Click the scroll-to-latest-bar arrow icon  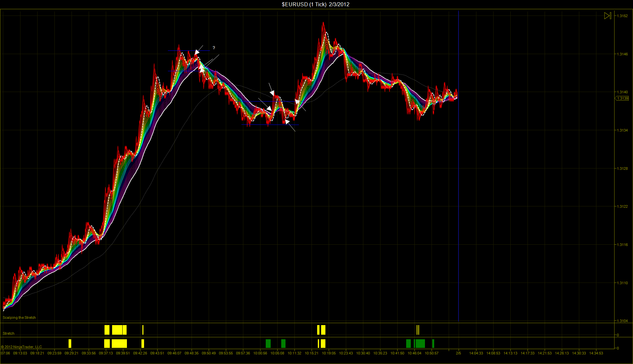[608, 15]
